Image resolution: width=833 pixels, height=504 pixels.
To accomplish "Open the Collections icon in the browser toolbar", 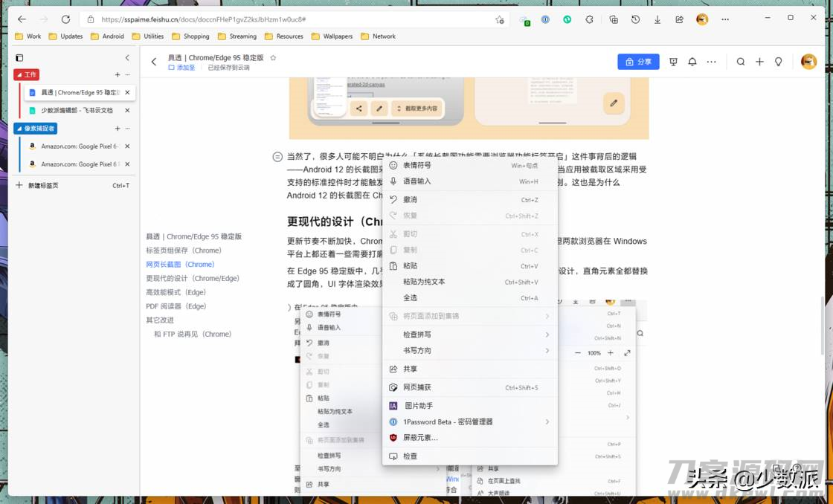I will (x=614, y=19).
